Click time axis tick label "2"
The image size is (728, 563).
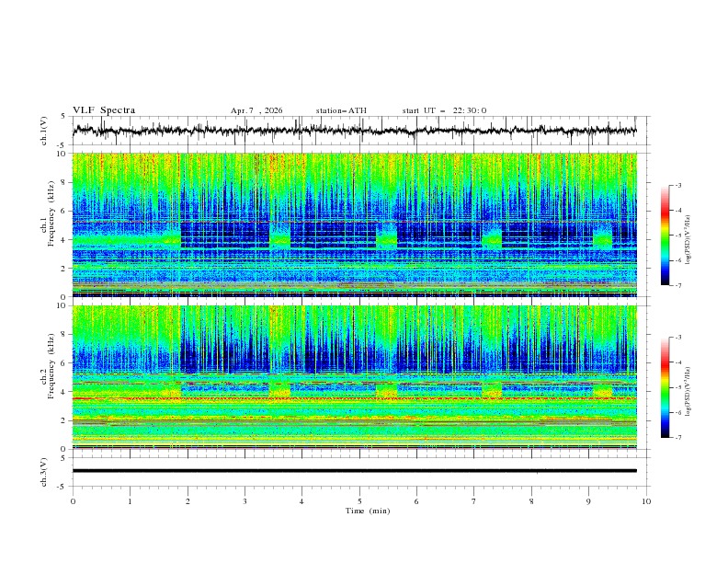[x=188, y=501]
